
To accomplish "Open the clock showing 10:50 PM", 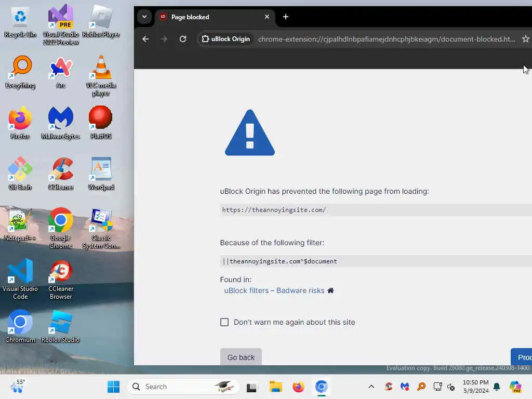I will tap(476, 387).
